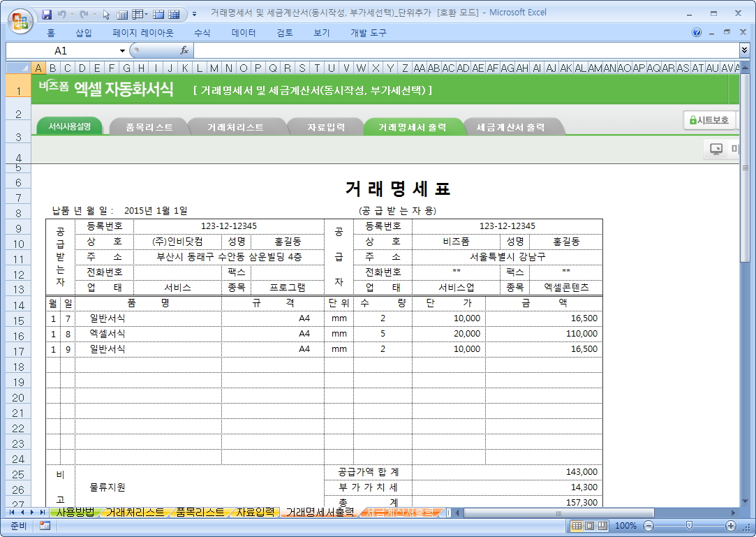
Task: Click the zoom slider handle
Action: coord(690,526)
